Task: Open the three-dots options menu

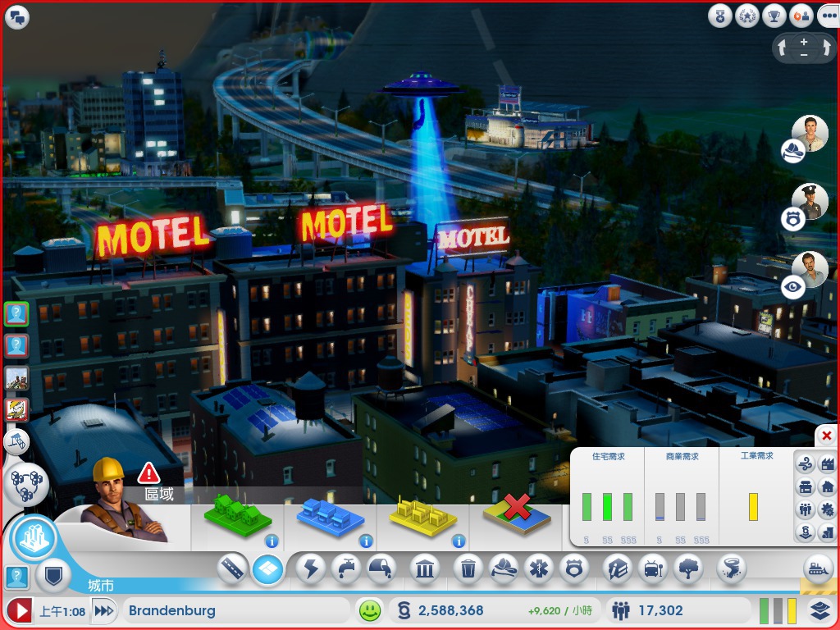Action: pyautogui.click(x=829, y=16)
